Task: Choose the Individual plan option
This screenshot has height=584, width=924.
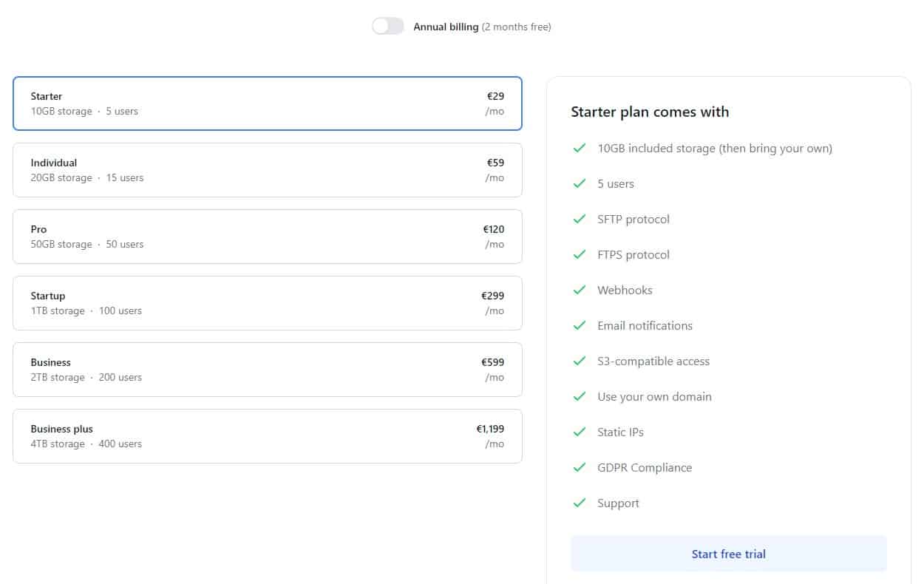Action: click(x=267, y=170)
